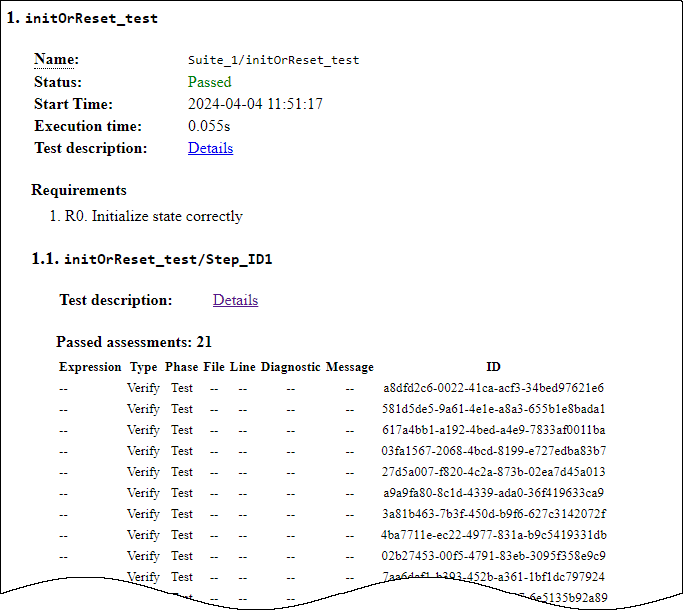Image resolution: width=683 pixels, height=611 pixels.
Task: Select ID 27d5a007-f820-4c2a-873b-02ea7d45a013
Action: (494, 472)
